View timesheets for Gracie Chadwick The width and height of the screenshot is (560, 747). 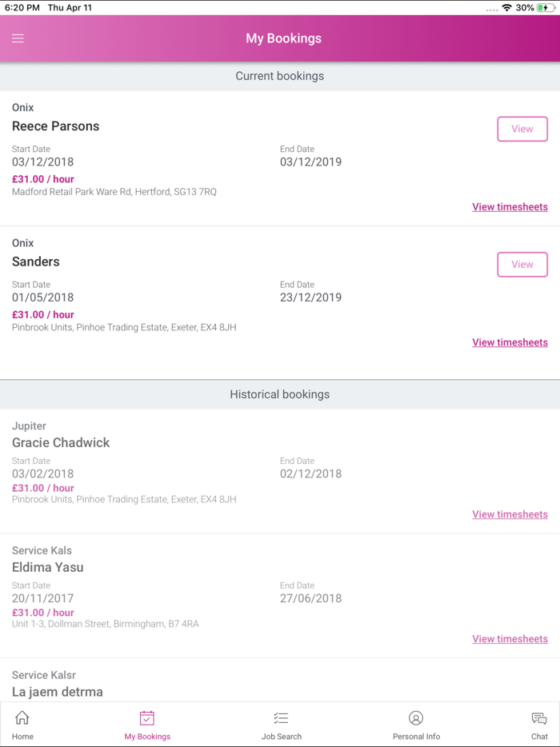(510, 514)
